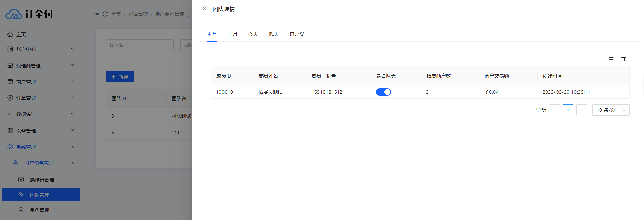
Task: Click 团队ID column header in background
Action: 119,98
